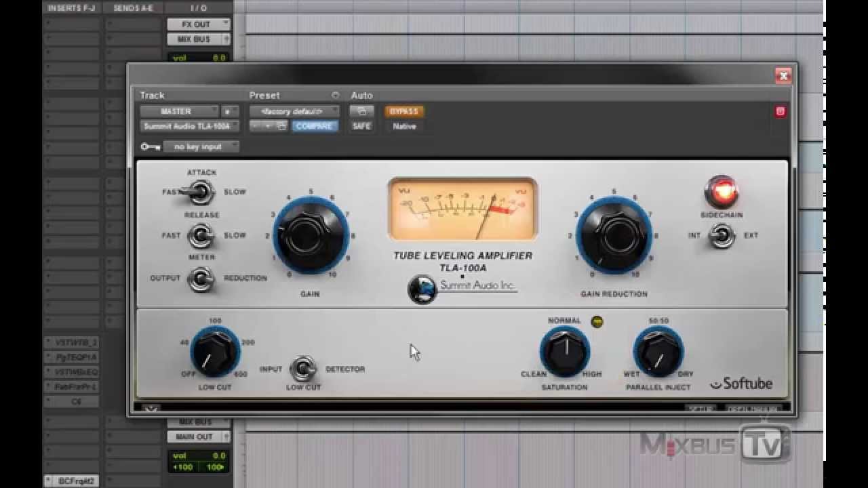Open the no key input dropdown
Screen dimensions: 868x488
point(201,146)
